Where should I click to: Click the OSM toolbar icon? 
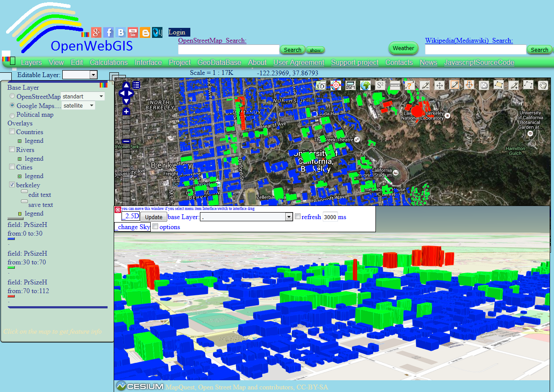click(x=350, y=85)
